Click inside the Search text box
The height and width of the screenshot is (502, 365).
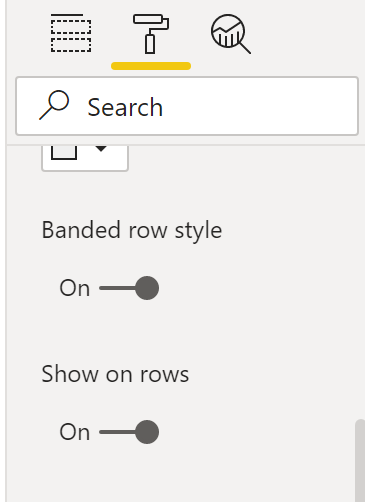pyautogui.click(x=187, y=106)
